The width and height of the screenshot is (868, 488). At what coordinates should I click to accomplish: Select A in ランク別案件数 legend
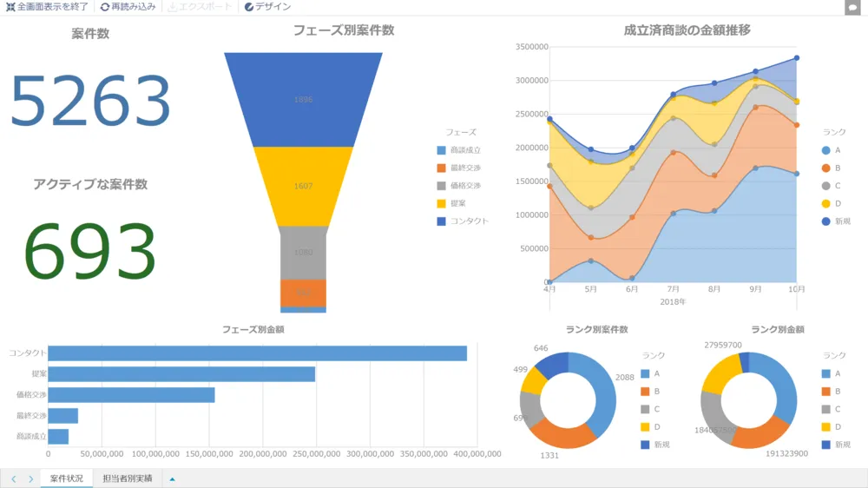650,374
